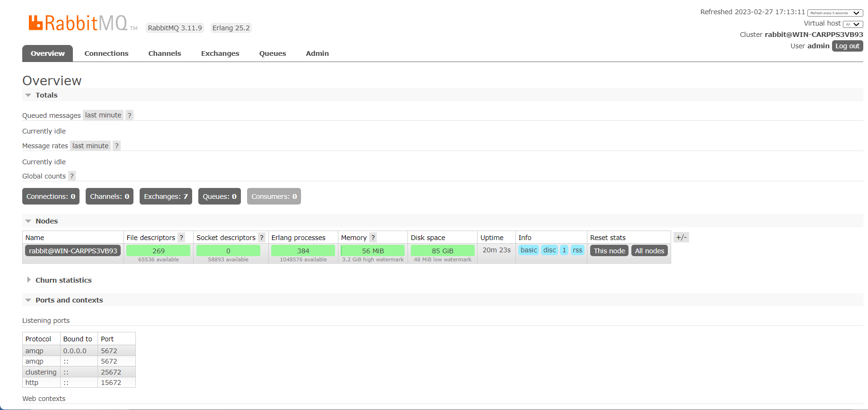Open the Queued messages help question mark
868x410 pixels.
coord(129,115)
